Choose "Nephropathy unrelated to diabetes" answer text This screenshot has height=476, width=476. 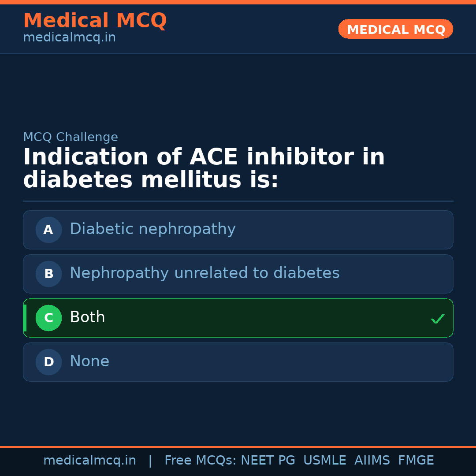[x=205, y=273]
